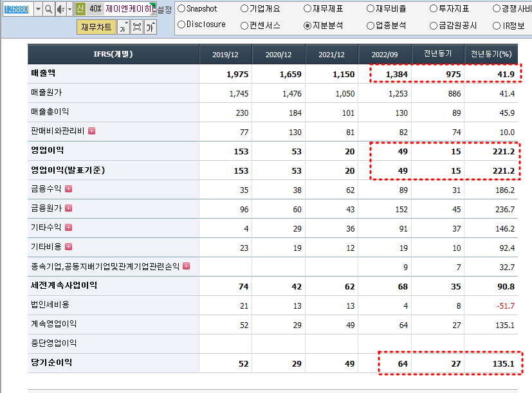Select the 재무제표 radio button
Image resolution: width=532 pixels, height=393 pixels.
(307, 8)
